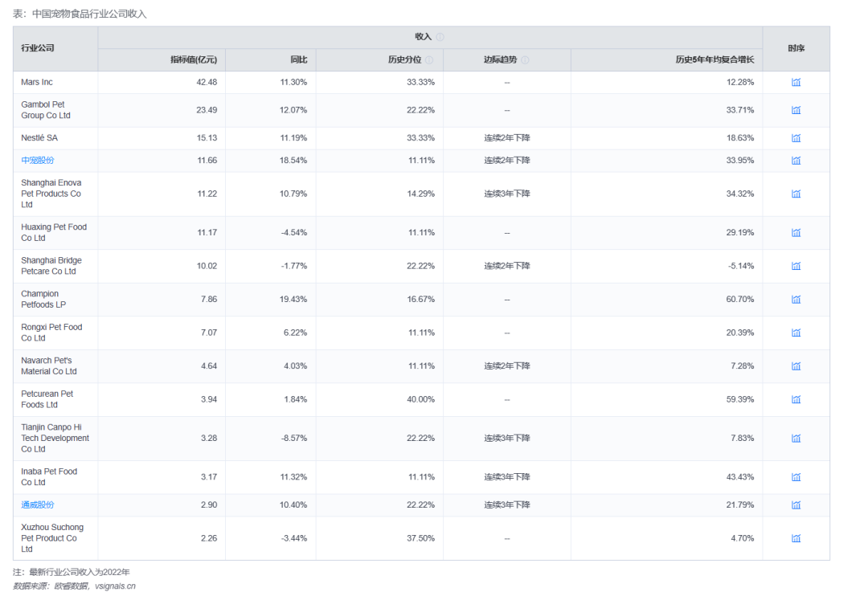Screen dimensions: 868x592
Task: View the chart icon for Xuzhou Suchong Pet Product
Action: coord(796,539)
